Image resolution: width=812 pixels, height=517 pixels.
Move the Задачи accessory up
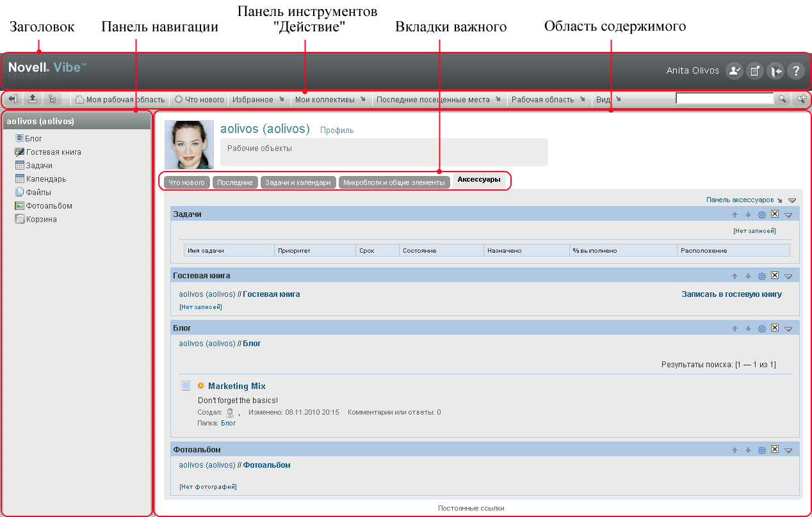(x=735, y=214)
